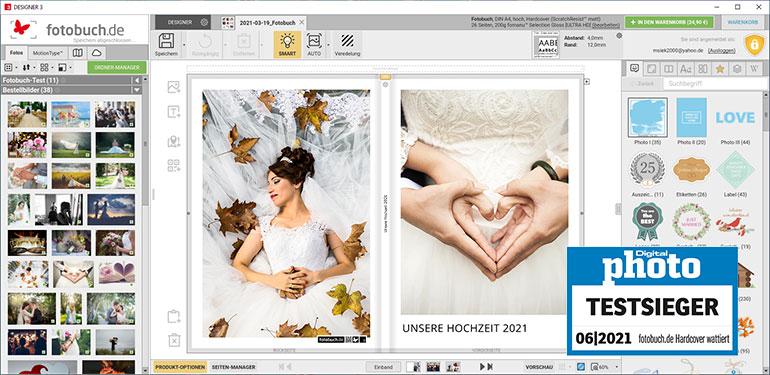Collapse the Fotobuch-Test (11) folder arrow
The image size is (770, 375).
(x=136, y=80)
